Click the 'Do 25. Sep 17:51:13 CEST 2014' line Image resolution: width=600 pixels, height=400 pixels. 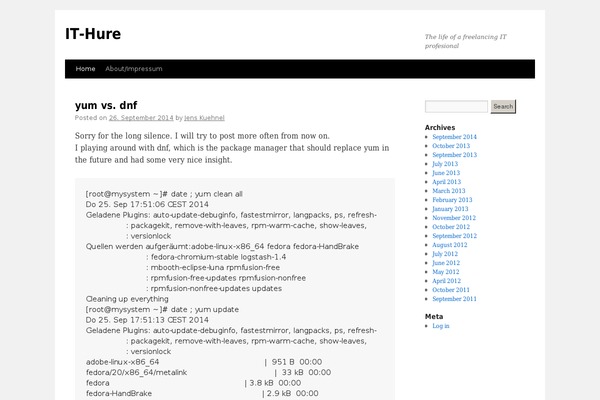click(x=147, y=320)
